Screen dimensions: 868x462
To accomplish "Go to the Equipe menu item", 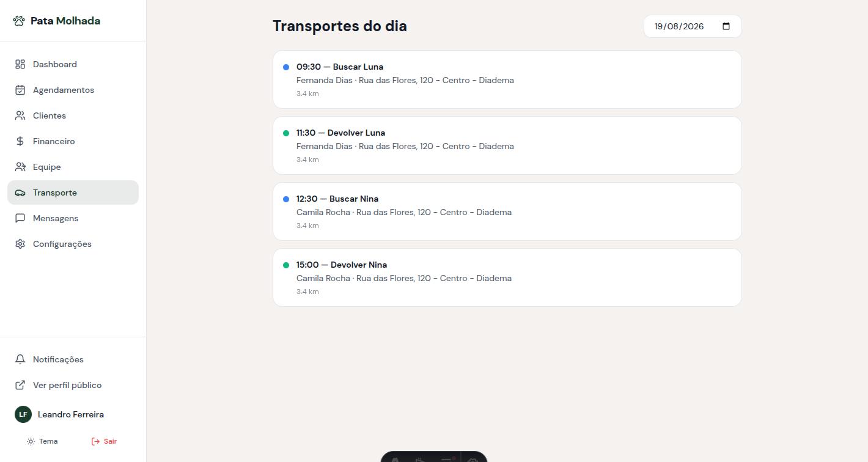I will tap(73, 167).
